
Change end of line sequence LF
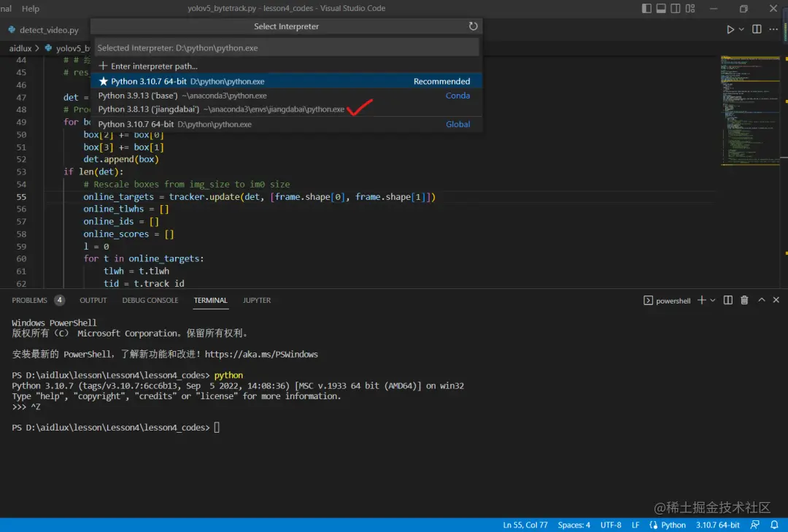pyautogui.click(x=636, y=525)
